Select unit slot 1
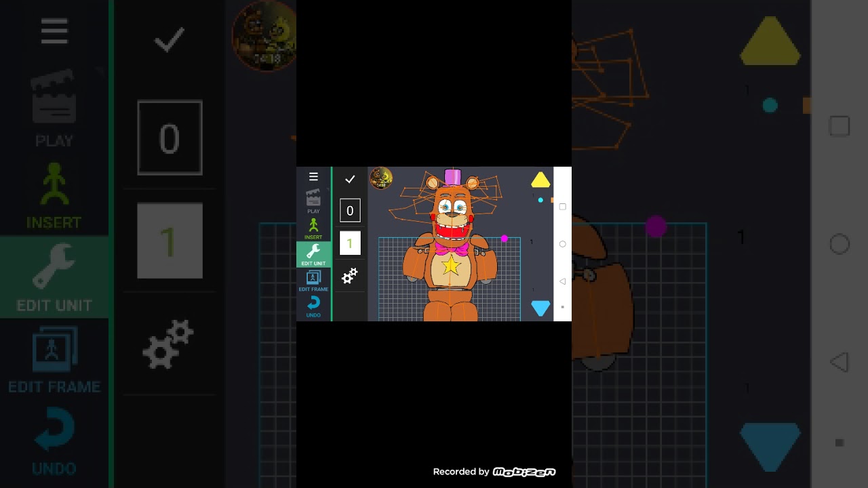Screen dimensions: 868x488 point(350,243)
